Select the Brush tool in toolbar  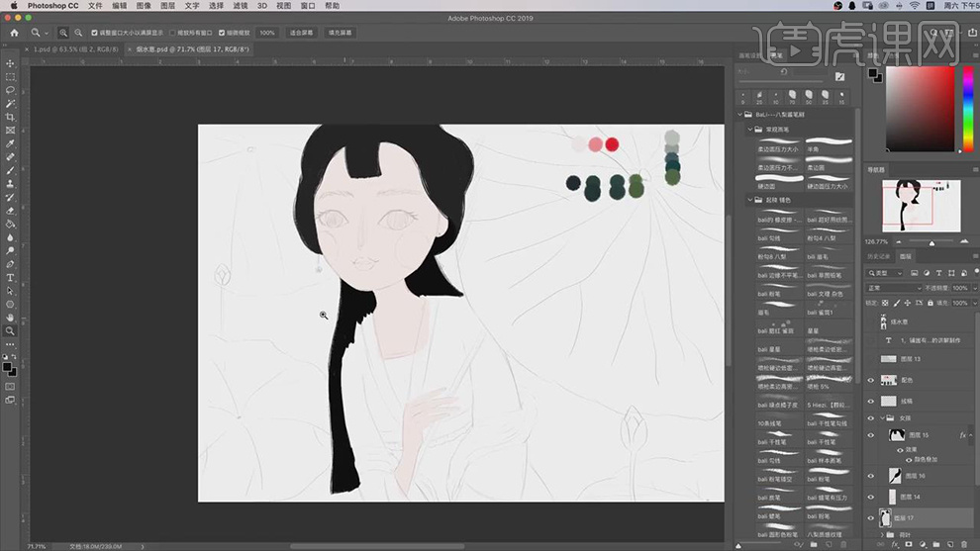tap(10, 170)
